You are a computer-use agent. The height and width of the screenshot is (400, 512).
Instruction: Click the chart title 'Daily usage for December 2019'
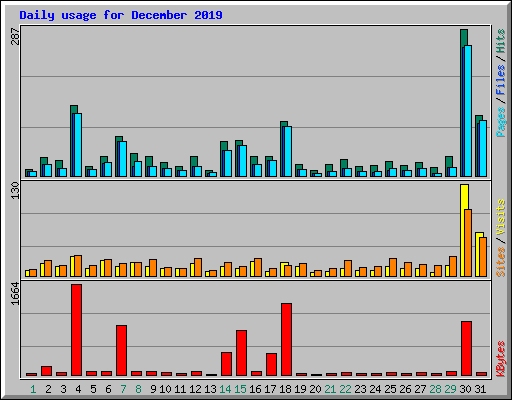coord(121,15)
